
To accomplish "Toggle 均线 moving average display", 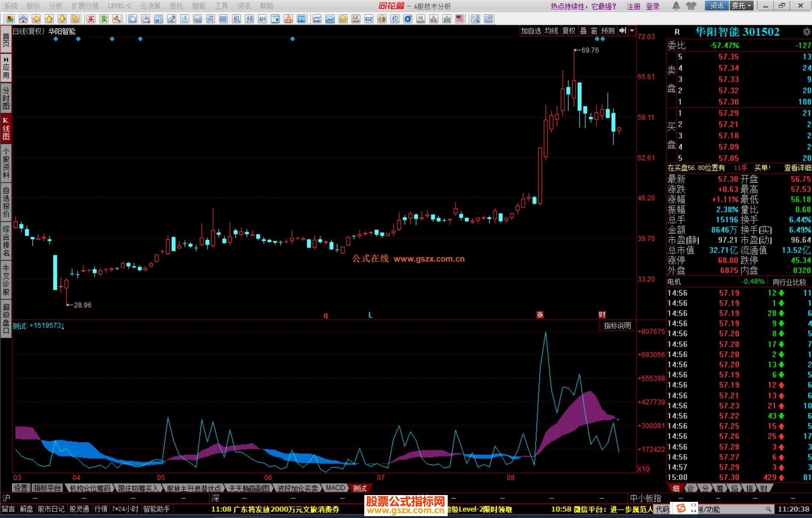I will tap(551, 31).
